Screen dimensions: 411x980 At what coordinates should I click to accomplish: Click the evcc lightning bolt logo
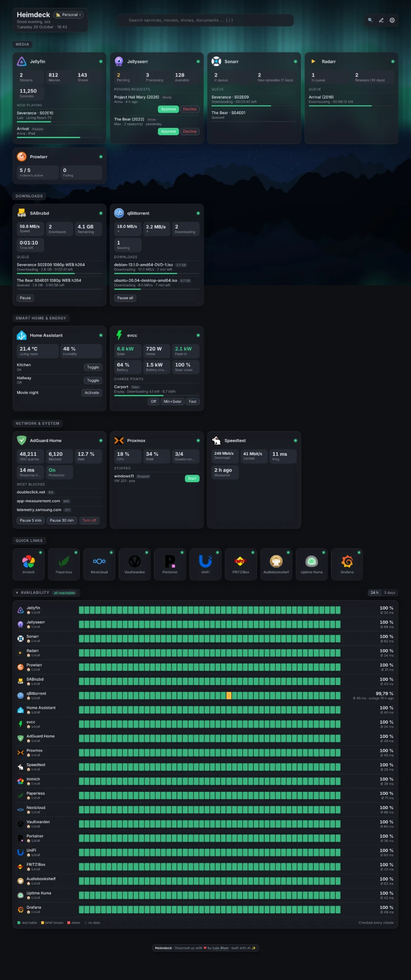tap(119, 335)
